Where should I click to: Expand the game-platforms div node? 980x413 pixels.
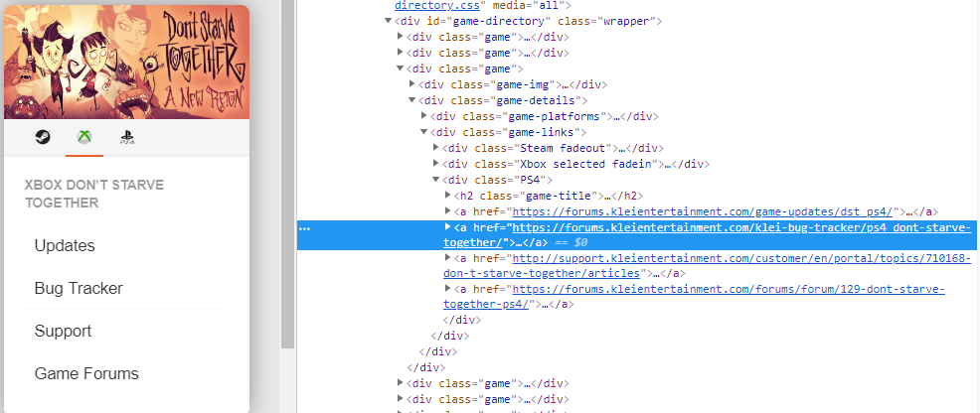pos(424,116)
